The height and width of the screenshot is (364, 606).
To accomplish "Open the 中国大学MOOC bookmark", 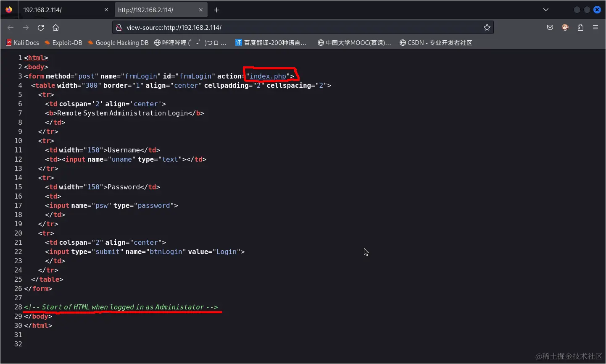I will coord(354,43).
